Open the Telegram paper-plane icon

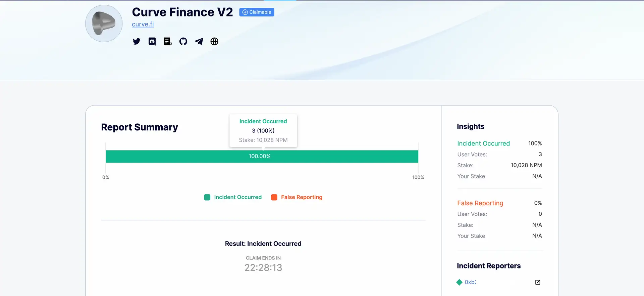pyautogui.click(x=199, y=41)
